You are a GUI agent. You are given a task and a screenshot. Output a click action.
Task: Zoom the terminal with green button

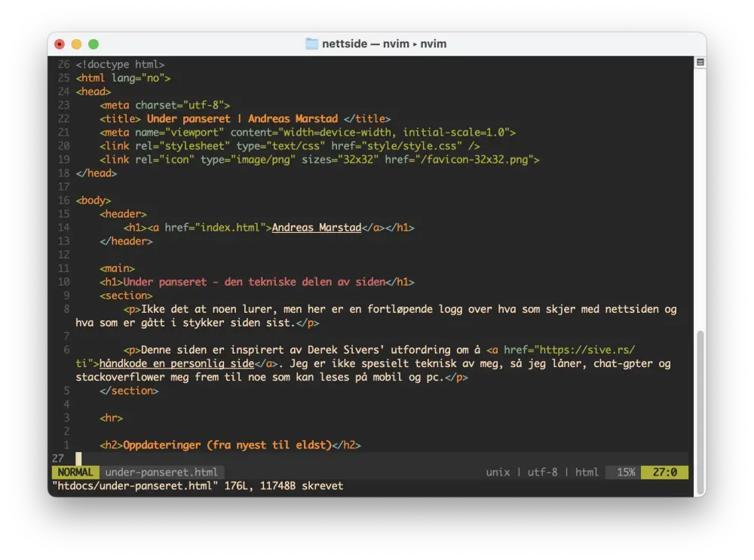(93, 44)
